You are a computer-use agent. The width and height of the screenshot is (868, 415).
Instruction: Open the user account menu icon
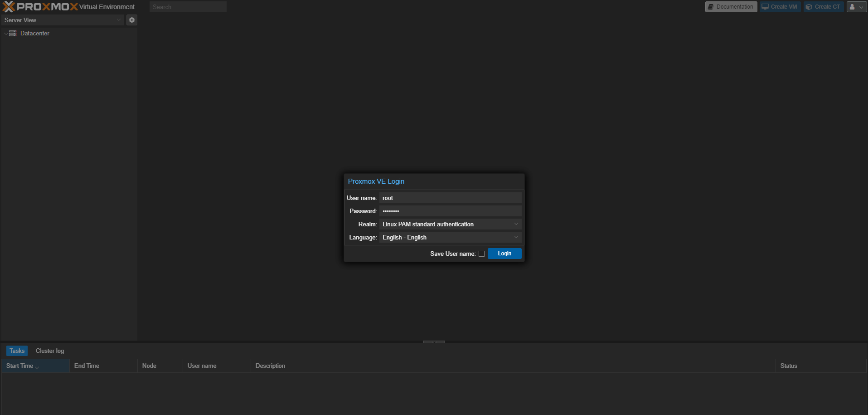coord(857,7)
